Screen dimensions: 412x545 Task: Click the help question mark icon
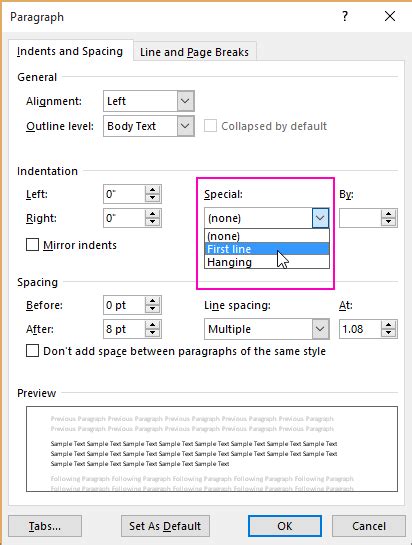[345, 16]
